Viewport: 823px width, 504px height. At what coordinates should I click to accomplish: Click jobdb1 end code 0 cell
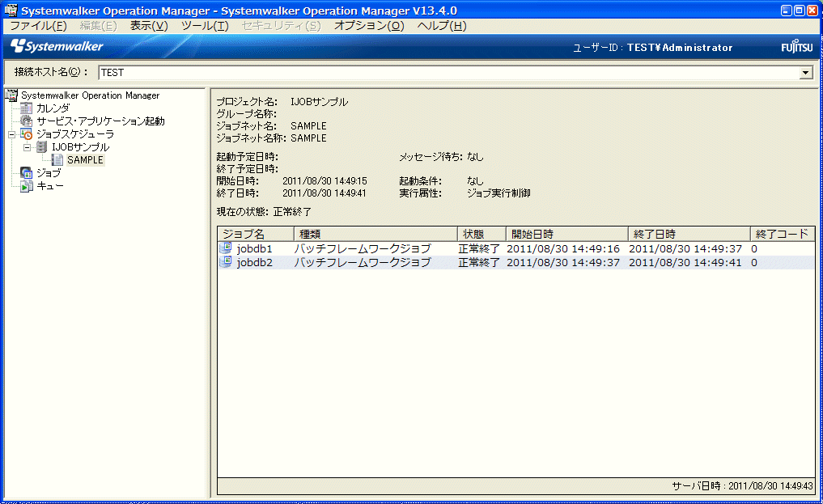[754, 248]
